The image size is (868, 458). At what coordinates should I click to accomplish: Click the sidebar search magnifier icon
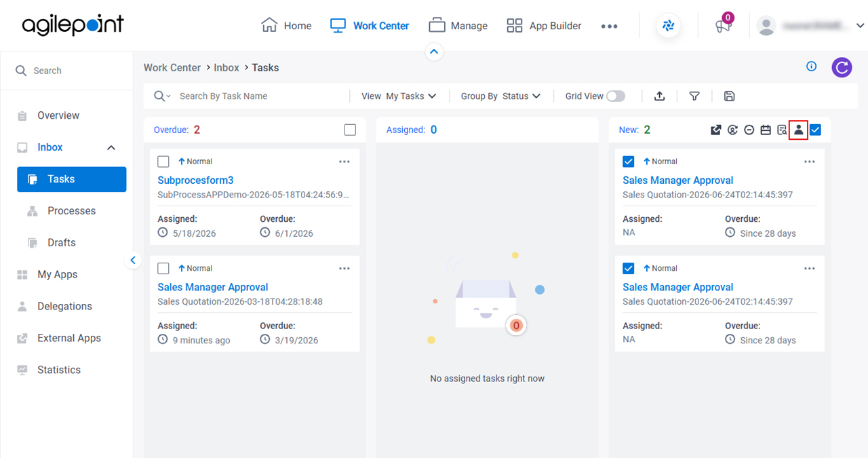pos(21,71)
